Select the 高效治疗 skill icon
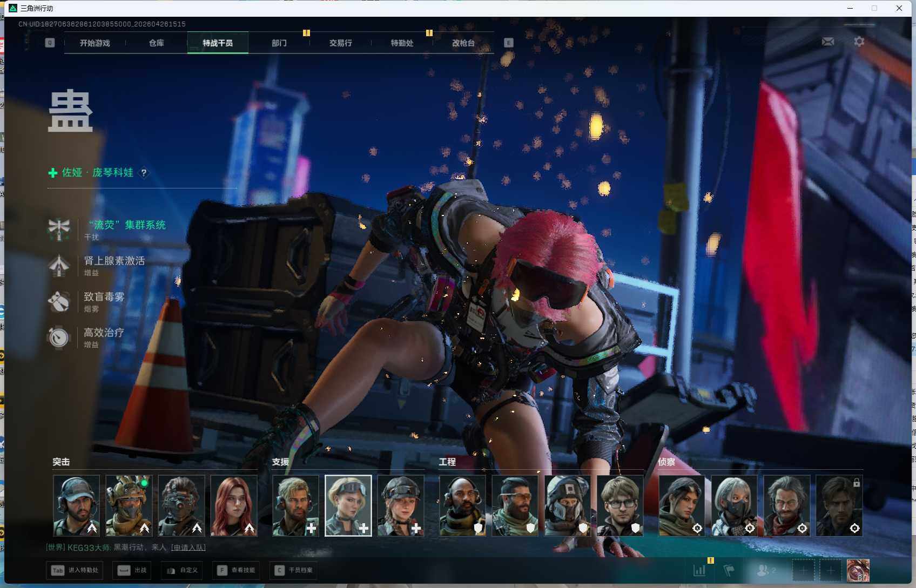916x588 pixels. (x=59, y=337)
